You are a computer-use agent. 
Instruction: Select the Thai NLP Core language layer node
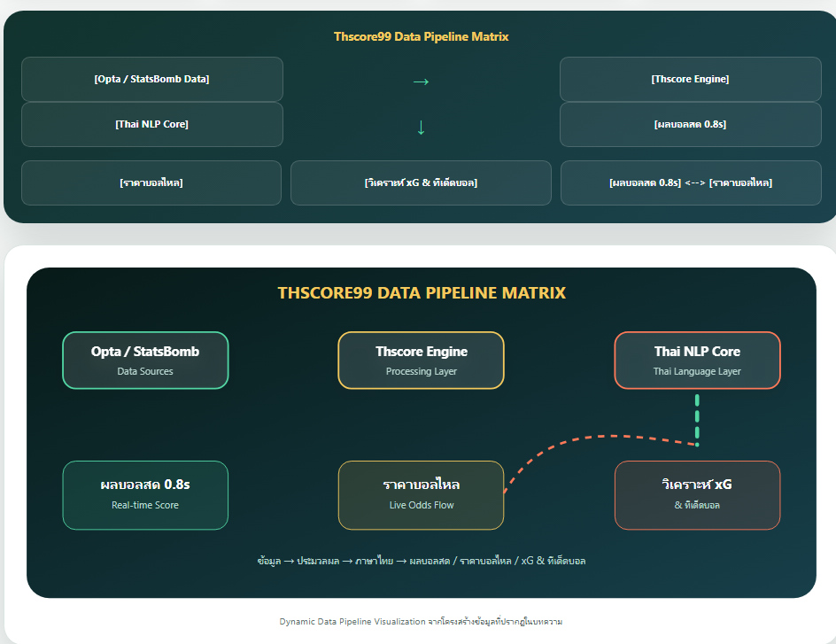(697, 361)
